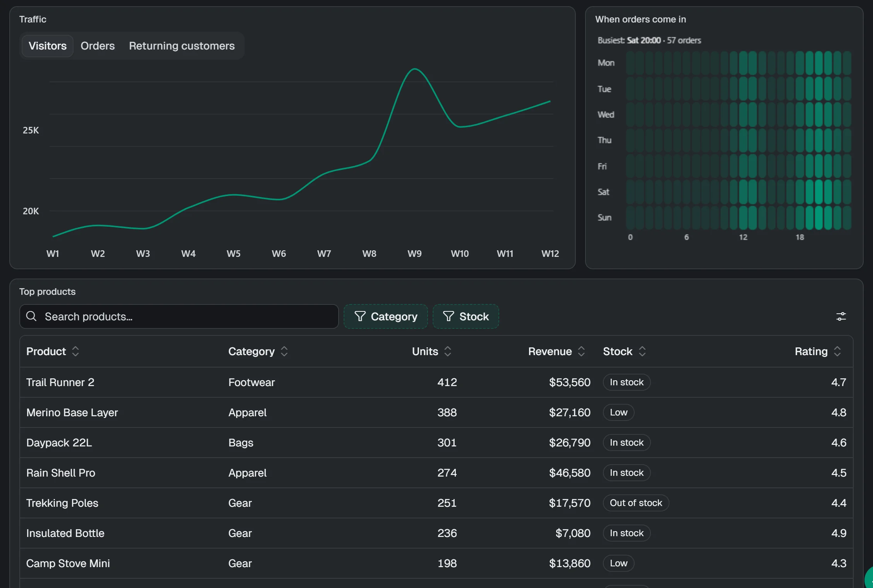Click the W9 peak on the visitors line
Image resolution: width=873 pixels, height=588 pixels.
click(414, 69)
